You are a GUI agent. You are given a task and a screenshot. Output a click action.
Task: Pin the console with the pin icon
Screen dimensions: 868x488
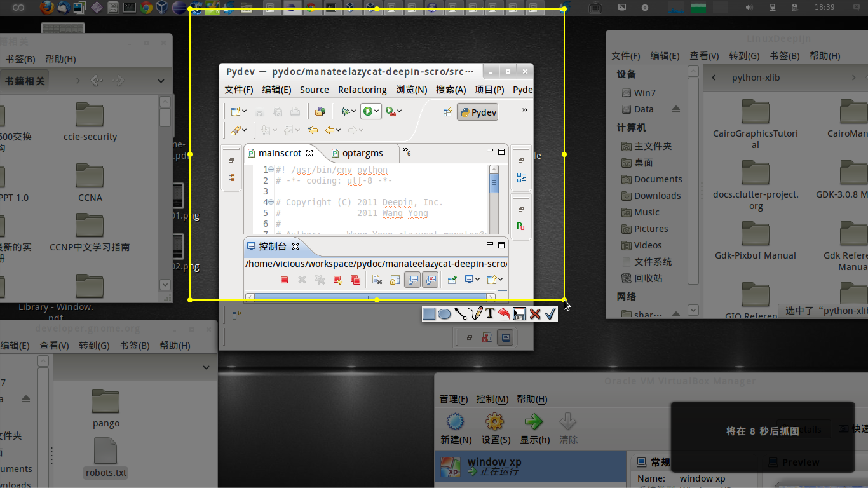[452, 280]
